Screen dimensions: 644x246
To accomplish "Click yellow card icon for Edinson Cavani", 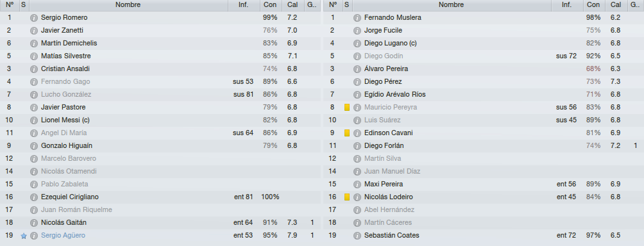I will (x=346, y=133).
